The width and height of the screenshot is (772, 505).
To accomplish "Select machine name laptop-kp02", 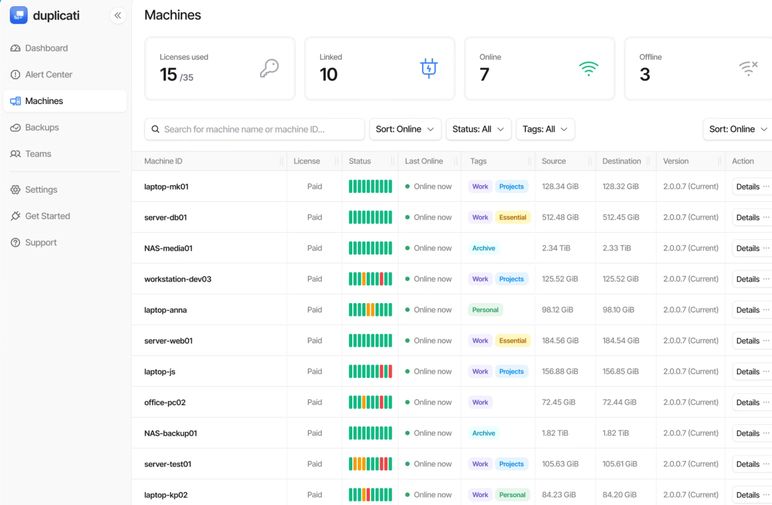I will (166, 495).
